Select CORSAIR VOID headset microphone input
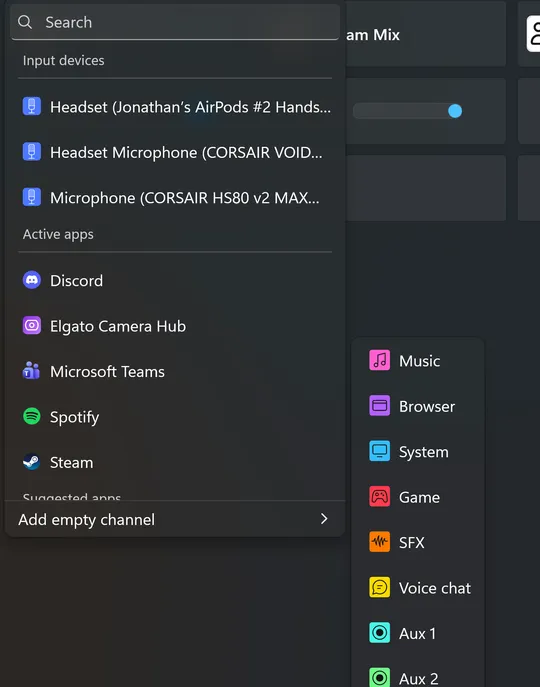Viewport: 540px width, 687px height. pyautogui.click(x=175, y=152)
